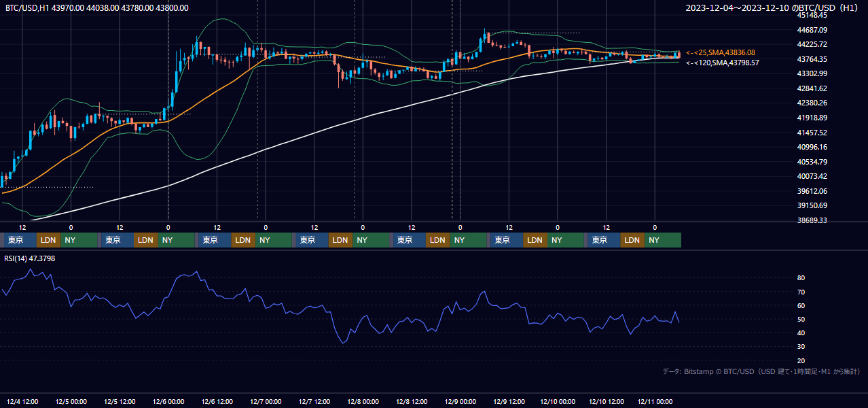The width and height of the screenshot is (868, 408).
Task: Select the 12/4 12:00 time label
Action: 22,402
